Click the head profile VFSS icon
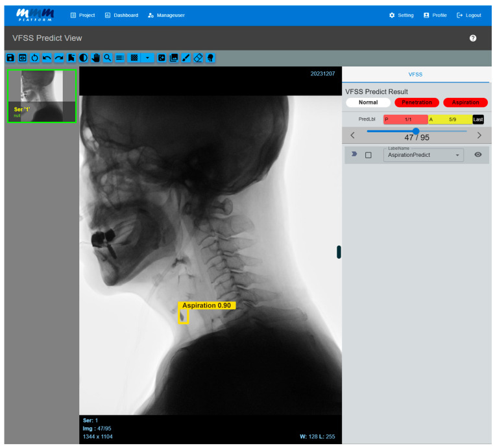This screenshot has height=448, width=495. click(210, 58)
